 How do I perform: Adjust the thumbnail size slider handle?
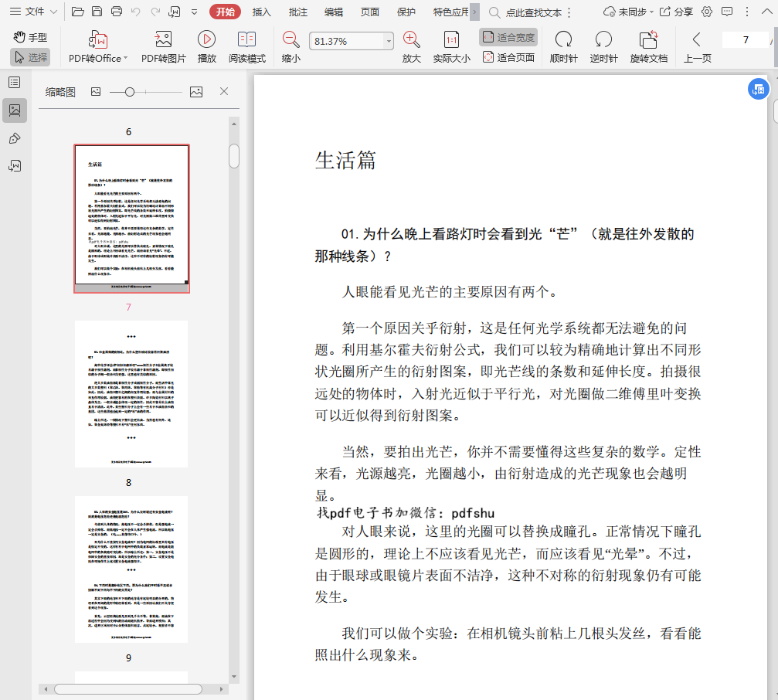click(130, 92)
